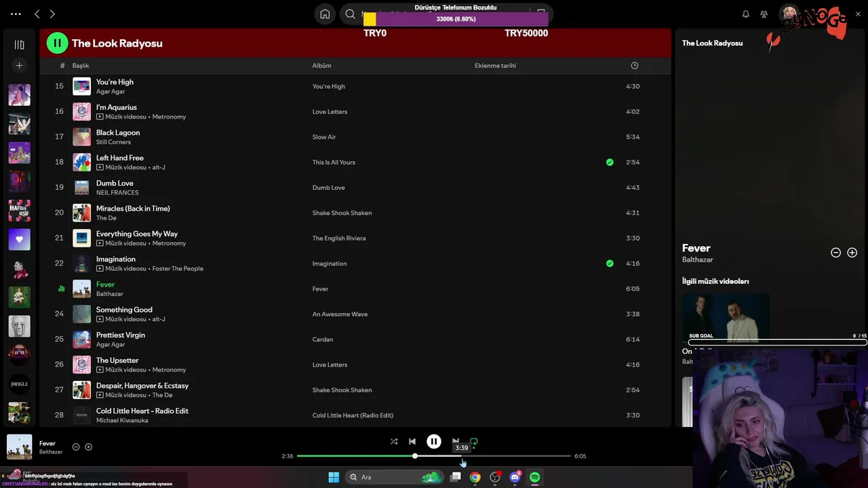Click the saved checkmark on Imagination

click(610, 263)
